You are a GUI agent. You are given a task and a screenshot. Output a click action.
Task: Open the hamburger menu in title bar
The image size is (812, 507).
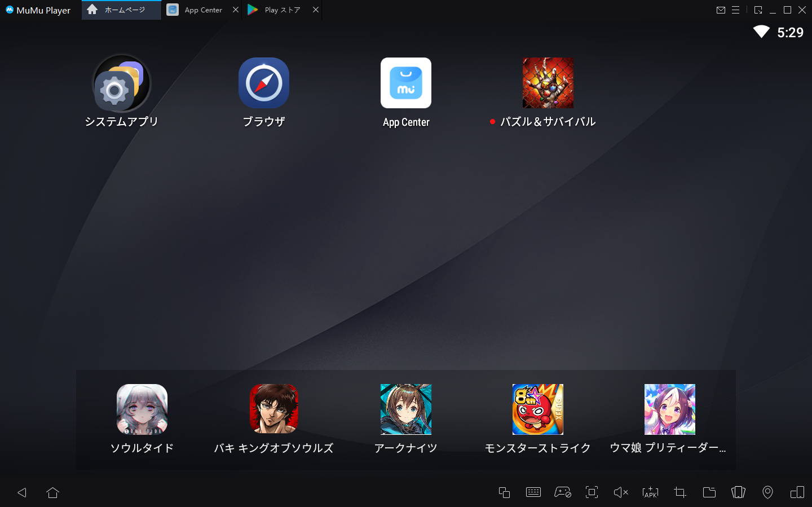pyautogui.click(x=735, y=10)
